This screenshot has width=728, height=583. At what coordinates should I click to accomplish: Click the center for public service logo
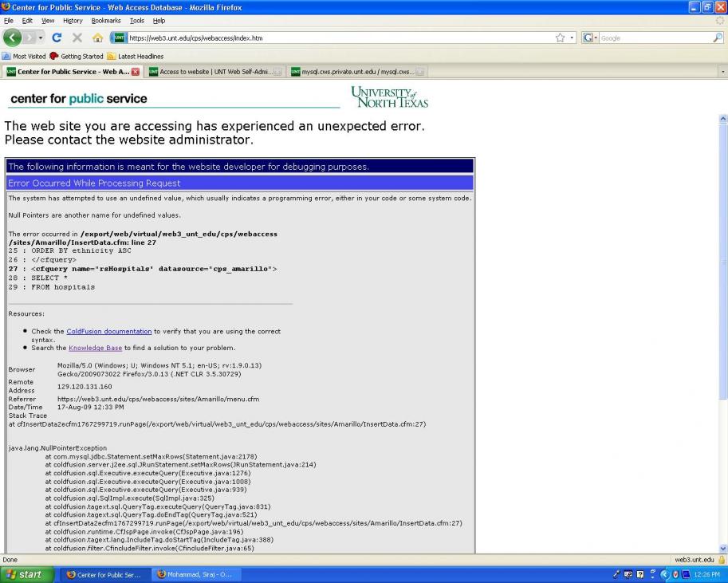pos(78,98)
